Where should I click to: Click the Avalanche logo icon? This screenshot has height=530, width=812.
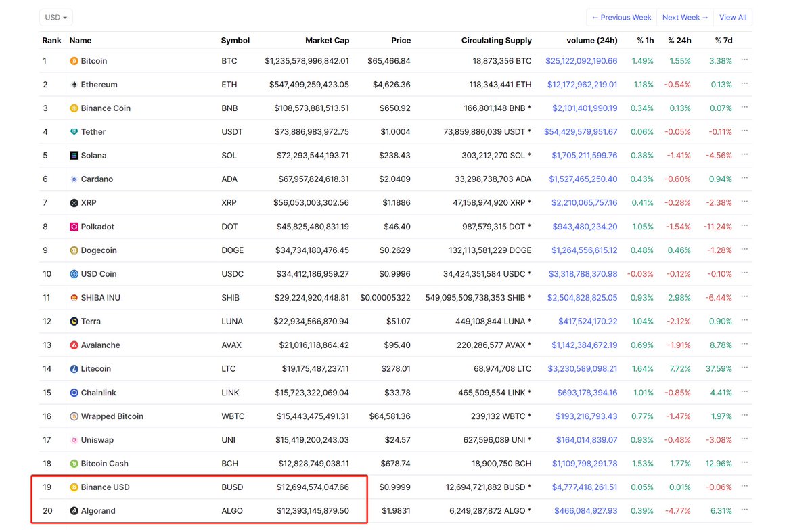74,345
